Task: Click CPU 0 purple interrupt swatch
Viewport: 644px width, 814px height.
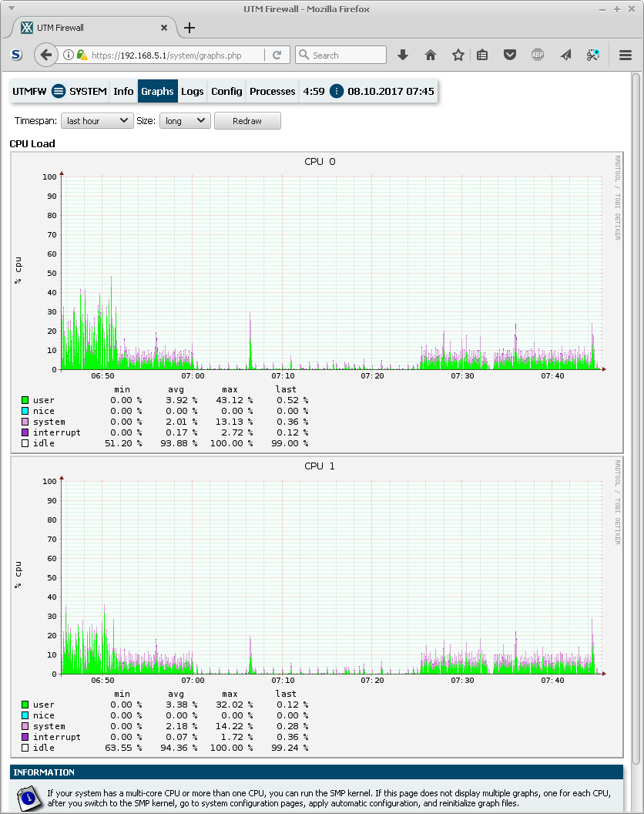Action: (x=25, y=432)
